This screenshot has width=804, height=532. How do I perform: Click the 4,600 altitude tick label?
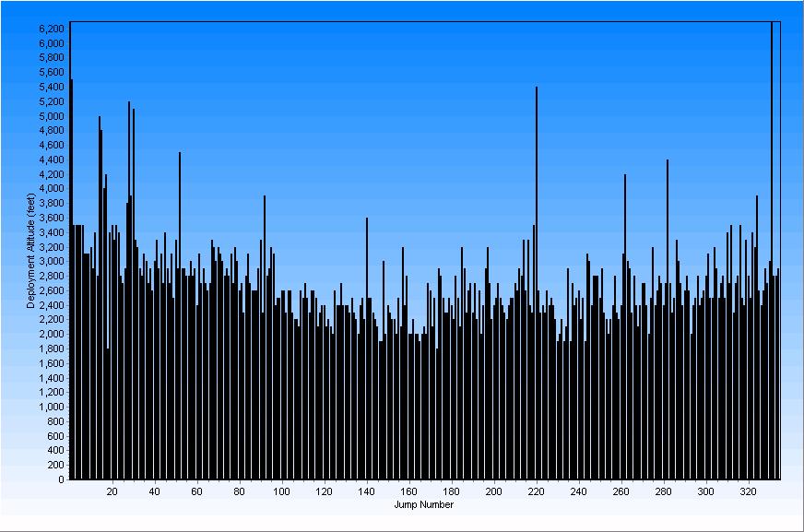(x=52, y=145)
